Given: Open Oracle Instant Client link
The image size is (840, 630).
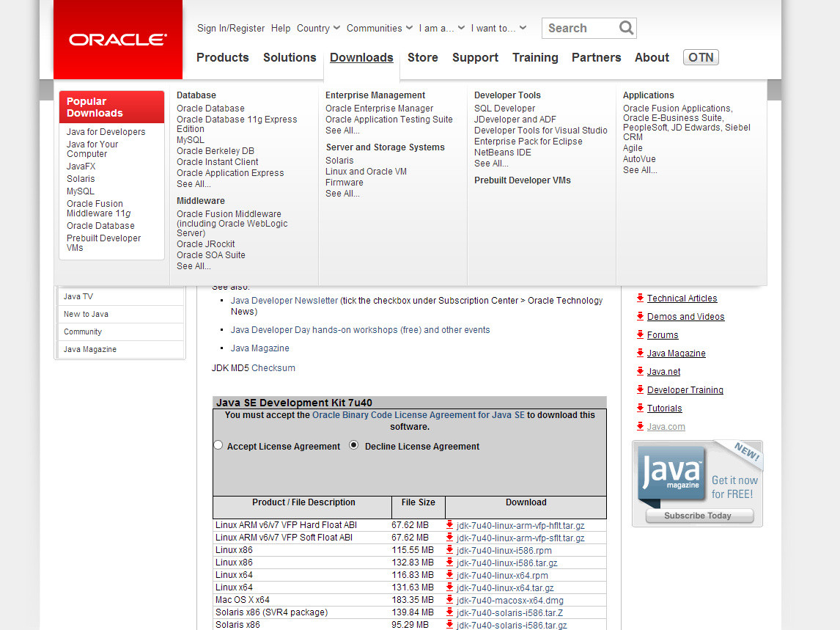Looking at the screenshot, I should [x=218, y=162].
